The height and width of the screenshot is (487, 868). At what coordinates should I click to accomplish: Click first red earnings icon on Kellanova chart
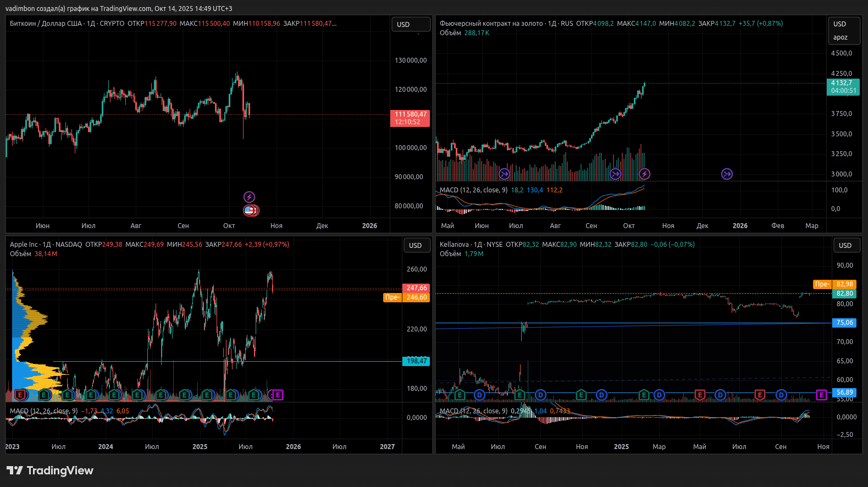[x=700, y=395]
